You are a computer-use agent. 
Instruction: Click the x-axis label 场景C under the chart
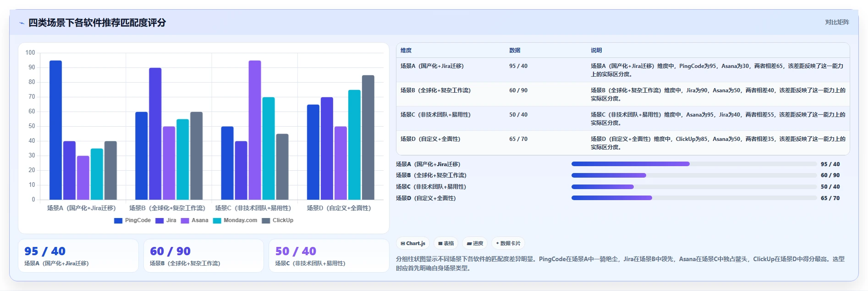(x=253, y=208)
